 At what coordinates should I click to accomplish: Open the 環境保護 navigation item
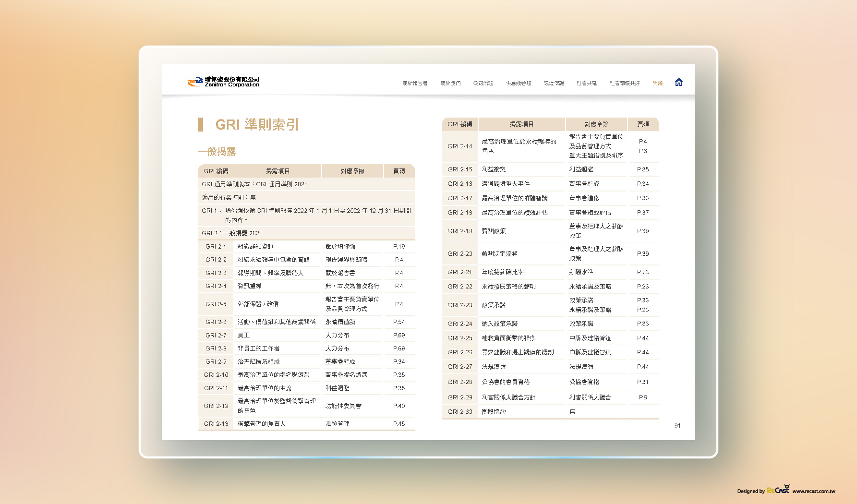pyautogui.click(x=554, y=83)
